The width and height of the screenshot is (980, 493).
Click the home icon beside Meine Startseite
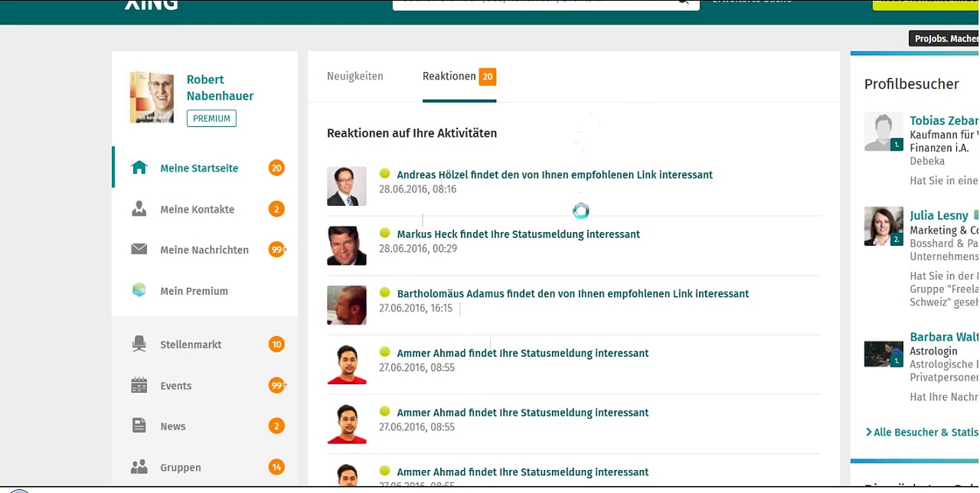tap(139, 168)
